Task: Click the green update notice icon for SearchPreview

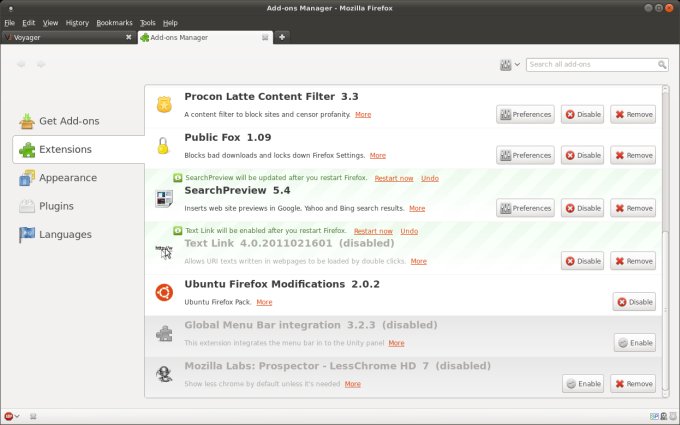Action: 178,178
